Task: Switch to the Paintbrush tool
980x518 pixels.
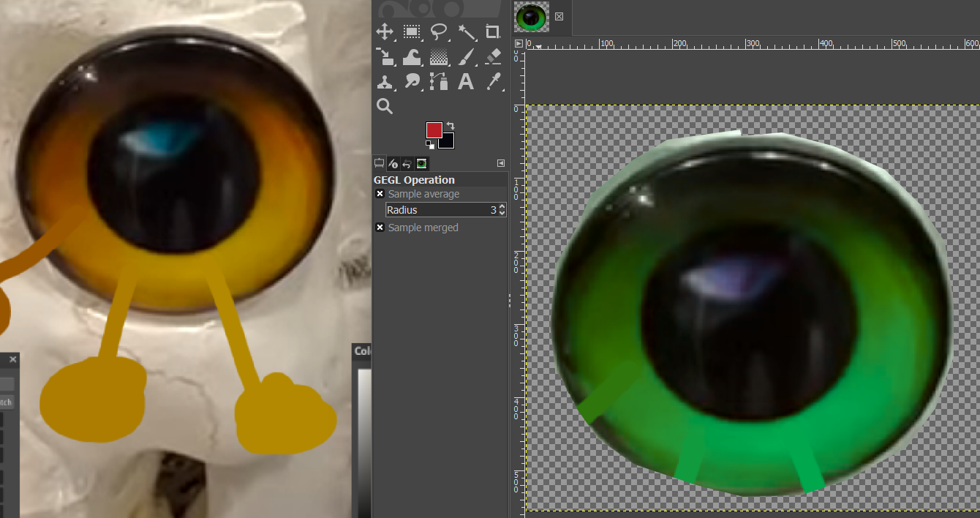Action: [466, 56]
